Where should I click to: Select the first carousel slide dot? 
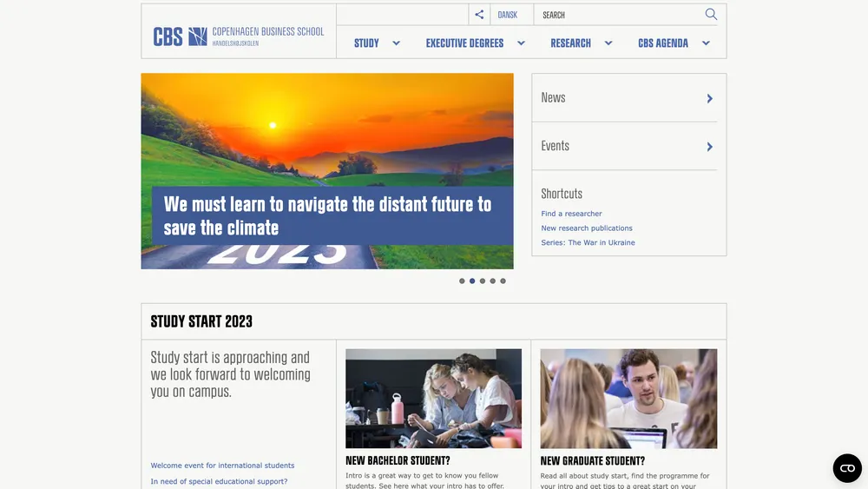tap(462, 281)
